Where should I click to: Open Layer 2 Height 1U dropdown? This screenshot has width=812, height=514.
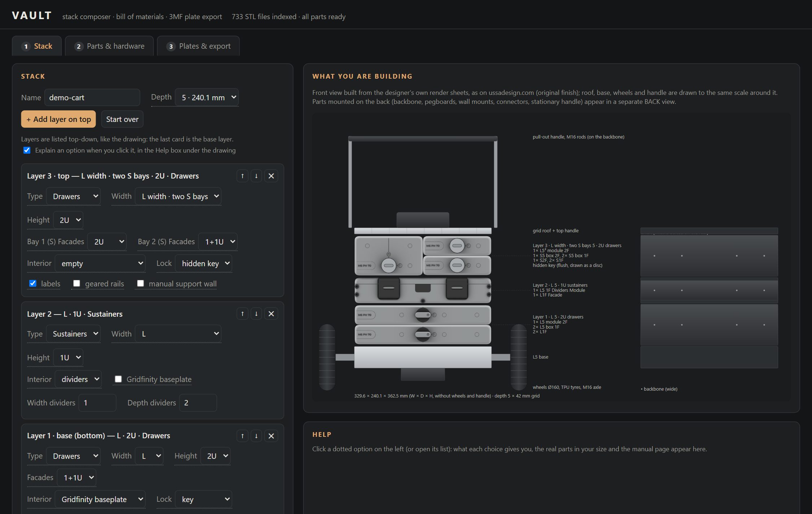[x=68, y=357]
